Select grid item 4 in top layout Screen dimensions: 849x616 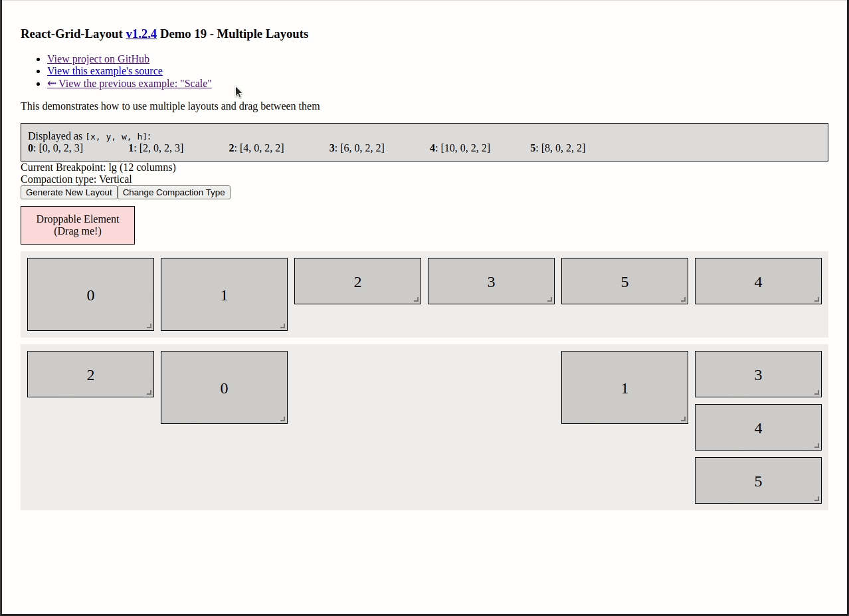point(758,281)
